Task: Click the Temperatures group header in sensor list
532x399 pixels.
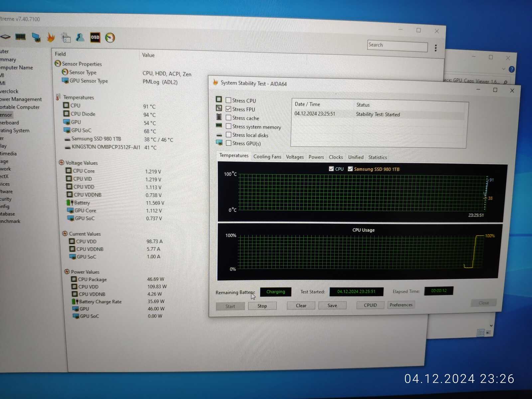Action: [75, 97]
